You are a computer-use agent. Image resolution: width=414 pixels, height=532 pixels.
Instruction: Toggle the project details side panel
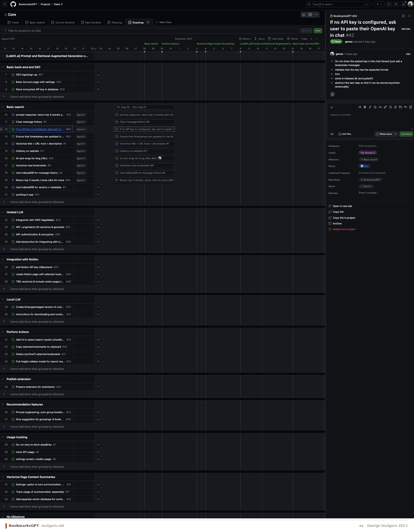tap(310, 15)
